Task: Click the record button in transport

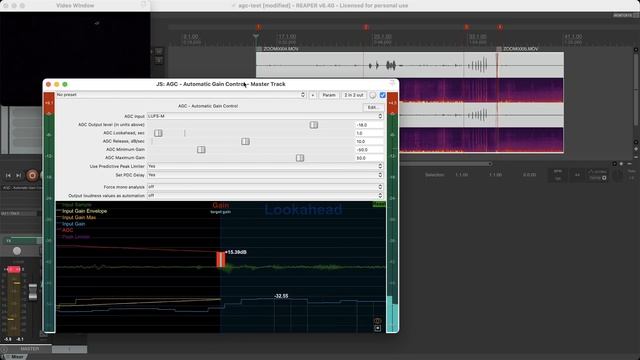Action: (32, 176)
